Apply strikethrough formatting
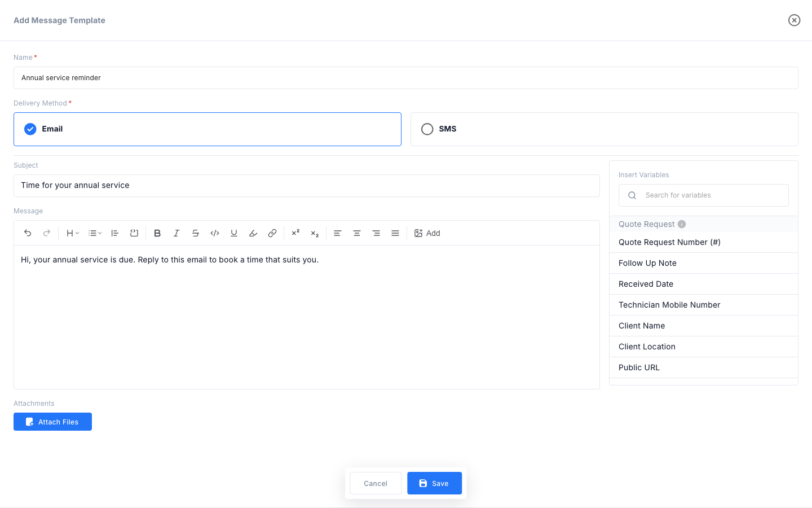This screenshot has height=508, width=812. [x=196, y=233]
